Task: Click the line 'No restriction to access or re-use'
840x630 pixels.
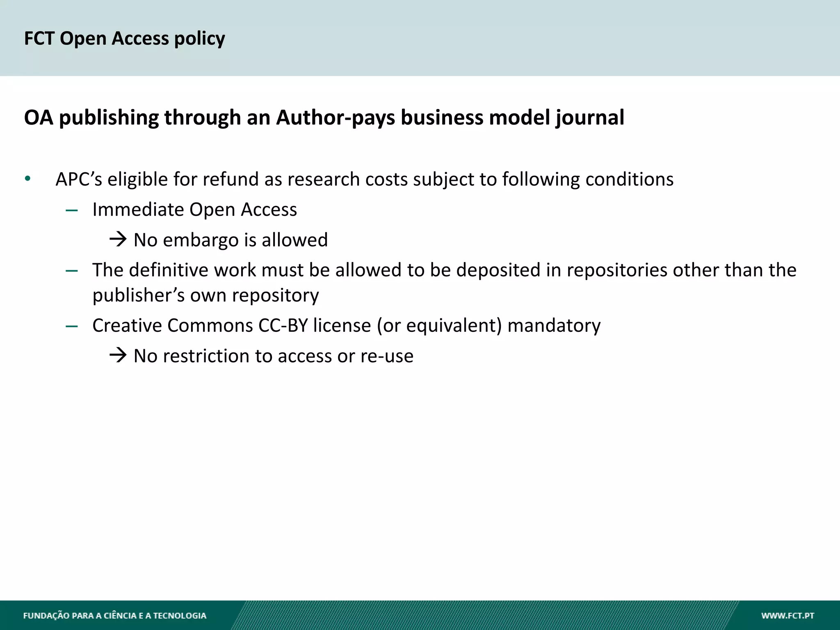Action: point(273,356)
